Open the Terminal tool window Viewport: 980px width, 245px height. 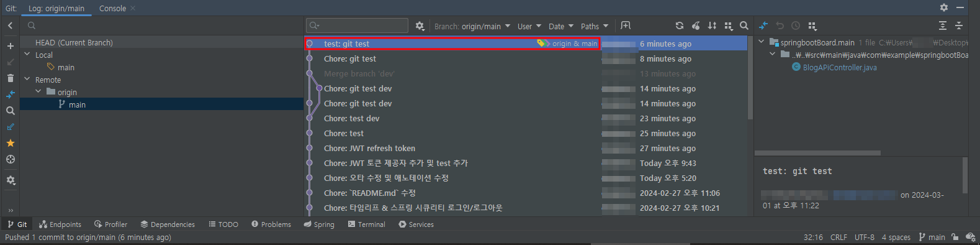(x=366, y=224)
